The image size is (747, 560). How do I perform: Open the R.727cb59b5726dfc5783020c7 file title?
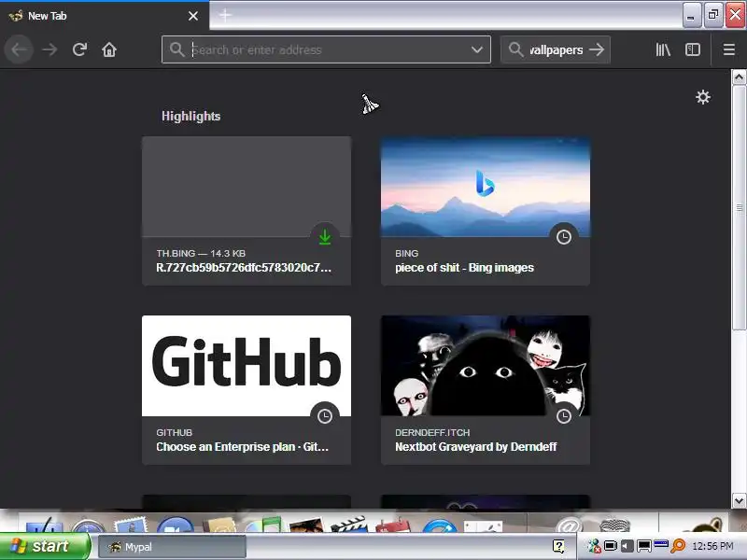click(x=244, y=268)
